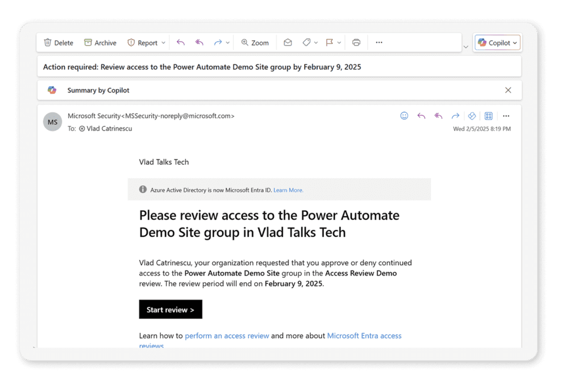Forward from the message header icons
Viewport: 582px width, 392px height.
455,116
